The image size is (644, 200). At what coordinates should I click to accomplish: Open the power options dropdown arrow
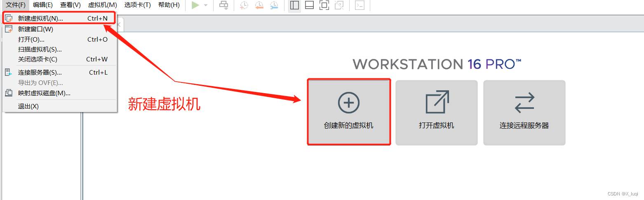tap(205, 5)
